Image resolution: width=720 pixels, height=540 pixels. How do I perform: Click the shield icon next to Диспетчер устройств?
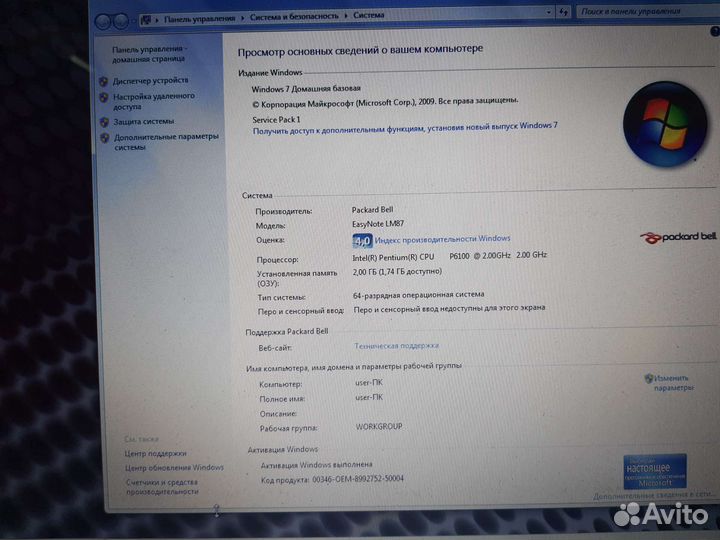coord(104,82)
